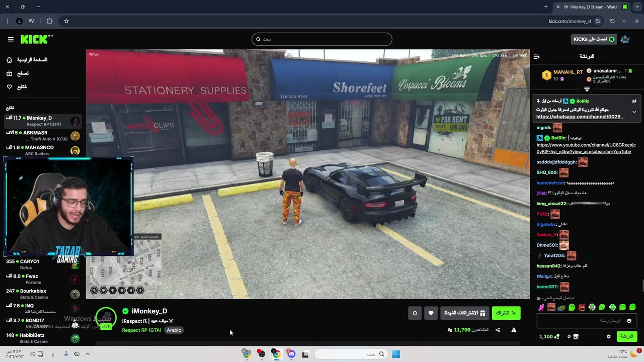The width and height of the screenshot is (644, 362).
Task: Click the green chat send button
Action: (627, 336)
